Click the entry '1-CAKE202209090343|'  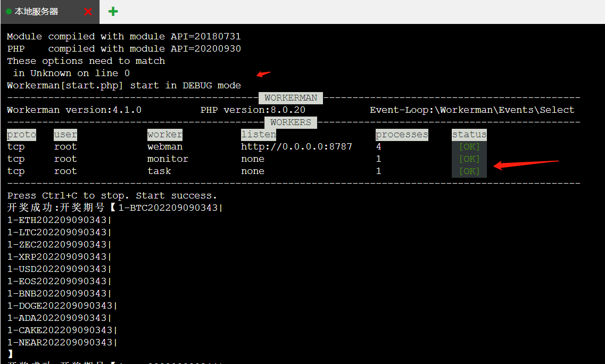pos(62,330)
